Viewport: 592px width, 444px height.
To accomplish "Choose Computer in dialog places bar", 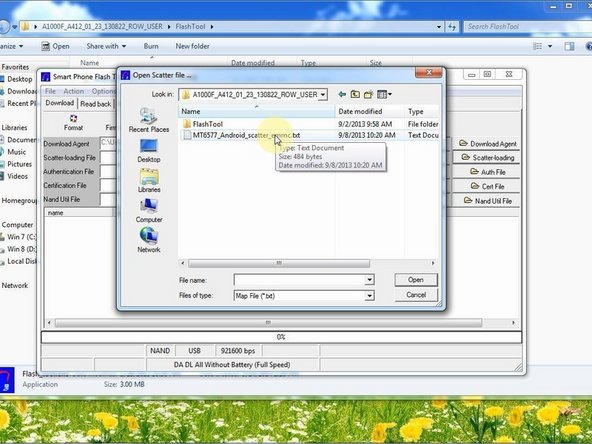I will coord(149,211).
